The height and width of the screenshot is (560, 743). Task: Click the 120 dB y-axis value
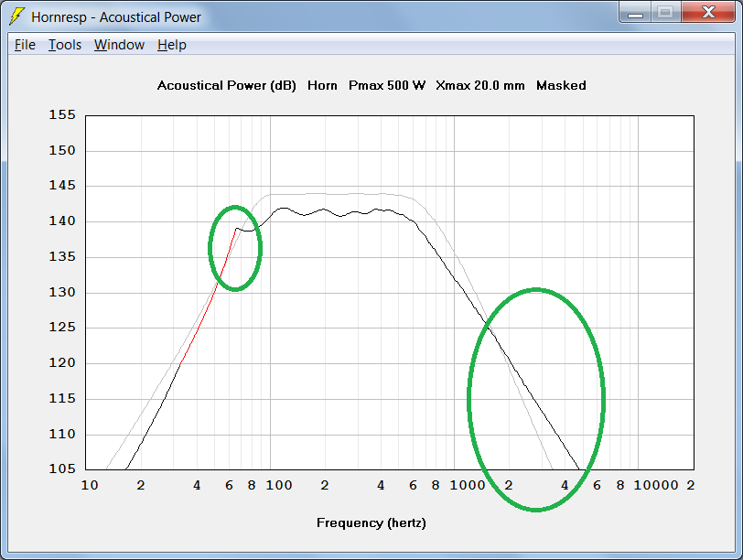coord(62,363)
